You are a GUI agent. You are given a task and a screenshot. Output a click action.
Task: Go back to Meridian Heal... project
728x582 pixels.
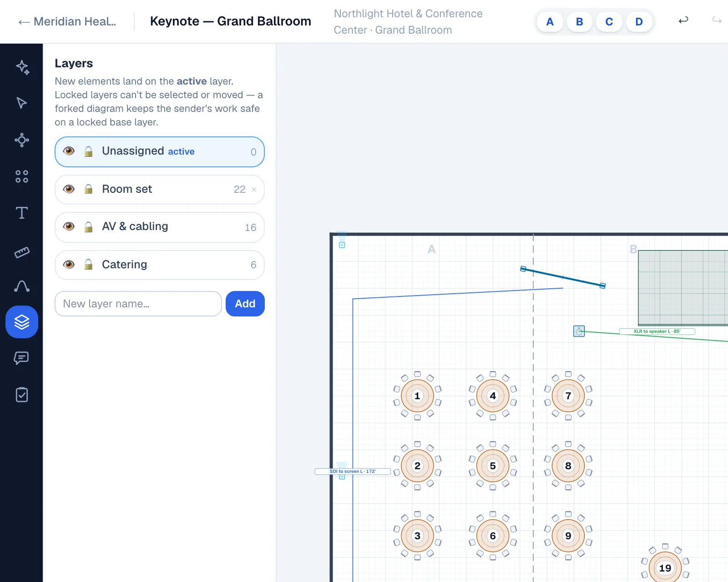[x=67, y=21]
